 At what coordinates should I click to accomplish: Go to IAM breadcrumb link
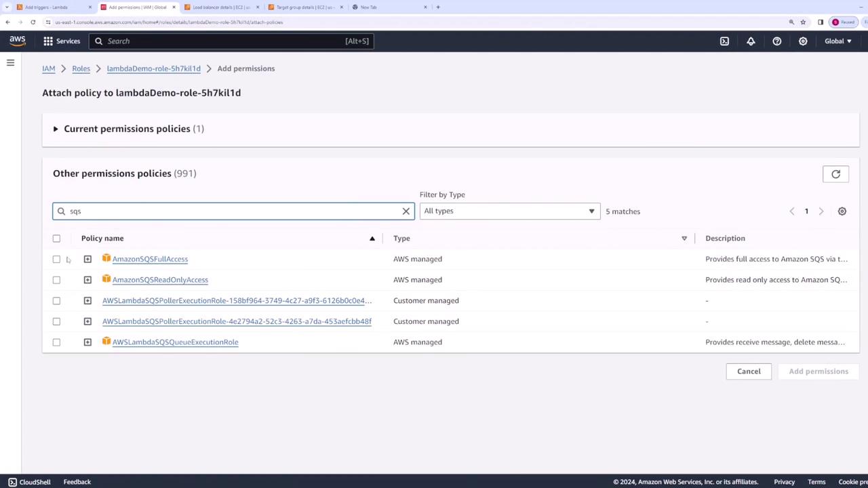[49, 68]
